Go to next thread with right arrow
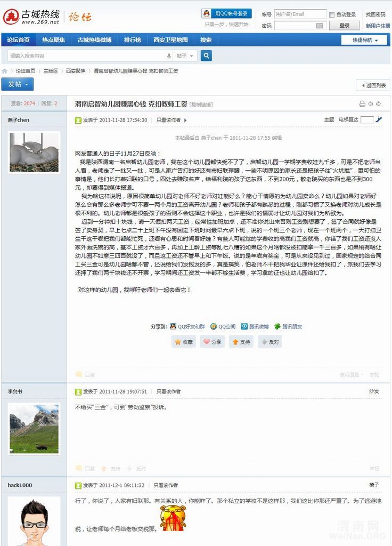The image size is (392, 546). [x=379, y=104]
